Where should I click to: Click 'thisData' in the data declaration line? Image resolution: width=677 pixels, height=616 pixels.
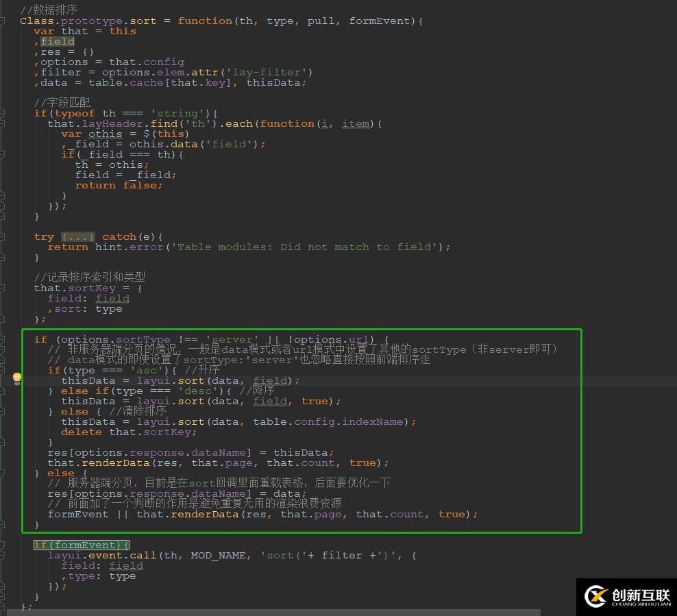(273, 82)
